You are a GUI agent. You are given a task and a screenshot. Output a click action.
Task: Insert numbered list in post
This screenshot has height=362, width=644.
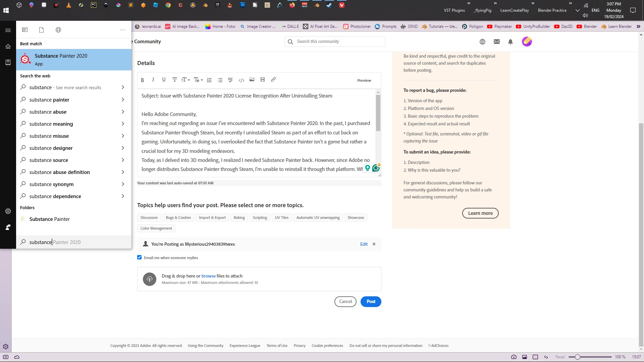[x=209, y=80]
